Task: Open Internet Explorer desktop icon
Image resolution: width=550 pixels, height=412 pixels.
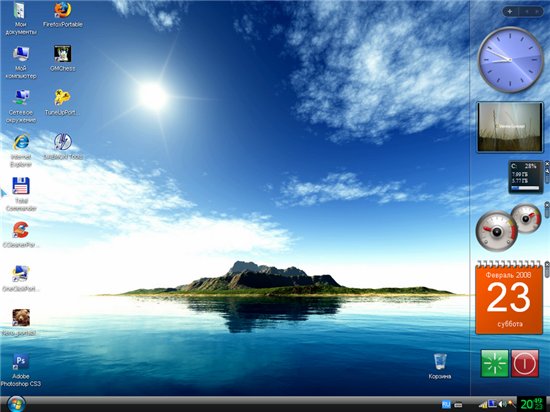Action: (21, 150)
